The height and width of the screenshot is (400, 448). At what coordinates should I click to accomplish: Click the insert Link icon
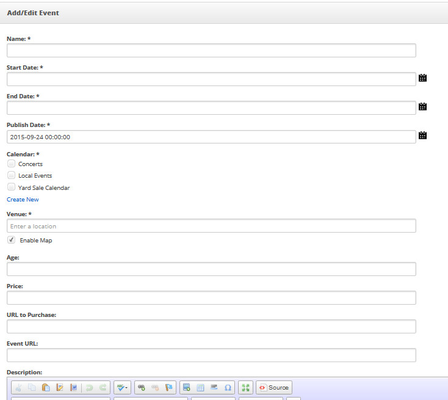coord(141,387)
